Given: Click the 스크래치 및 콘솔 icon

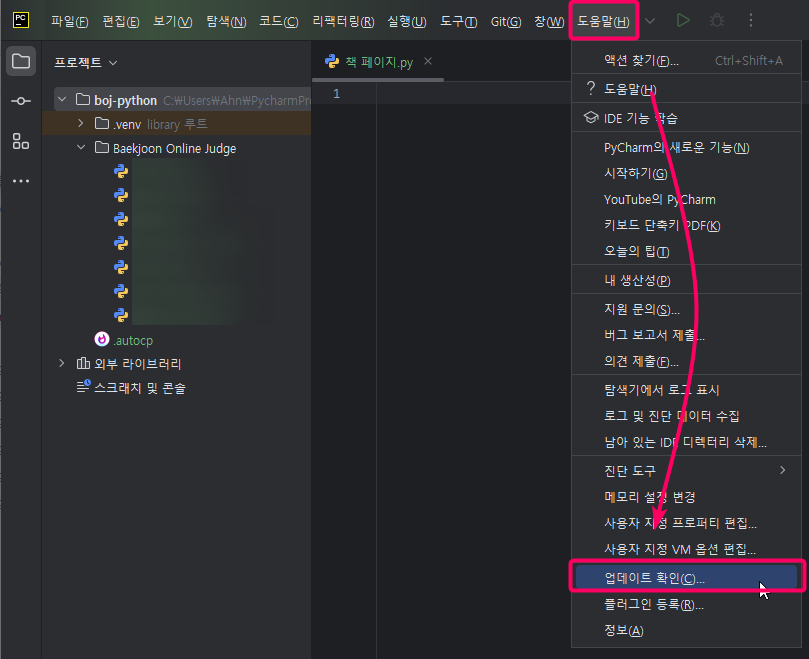Looking at the screenshot, I should click(x=84, y=387).
